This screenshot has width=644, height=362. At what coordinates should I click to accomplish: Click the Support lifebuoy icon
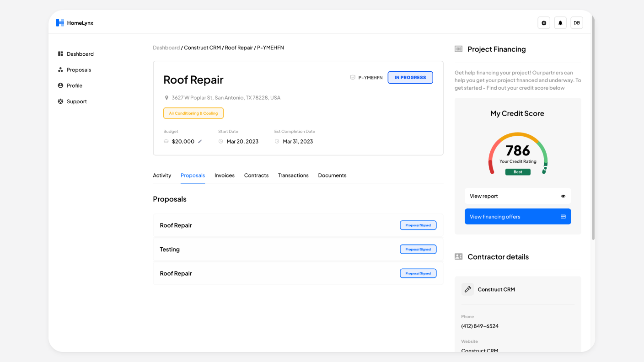point(60,101)
